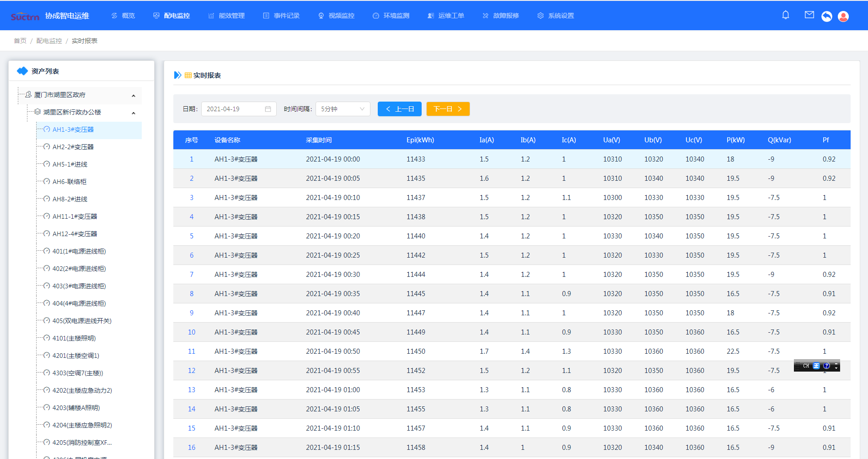Go to 首页 breadcrumb link
The height and width of the screenshot is (459, 868).
pyautogui.click(x=20, y=41)
